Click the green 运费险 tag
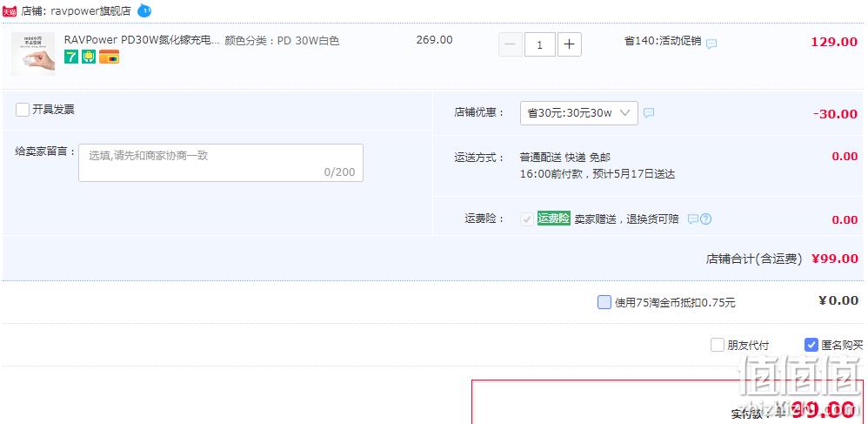 [553, 219]
